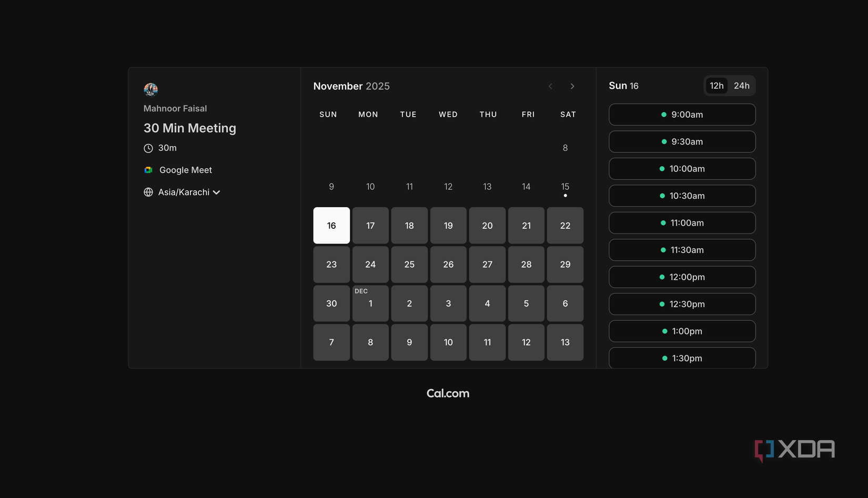Screen dimensions: 868x498
Task: Keep 12h time format selected
Action: [716, 85]
